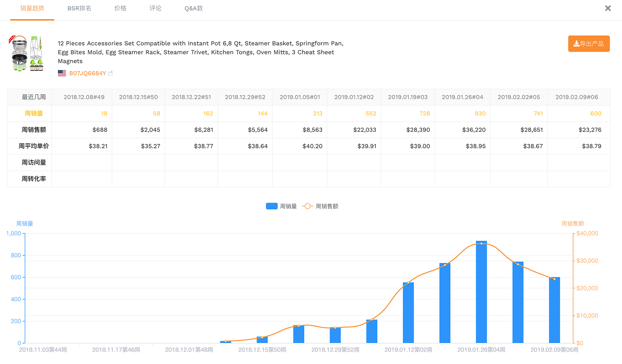622x364 pixels.
Task: Select the 销量趋势 tab
Action: click(x=32, y=8)
